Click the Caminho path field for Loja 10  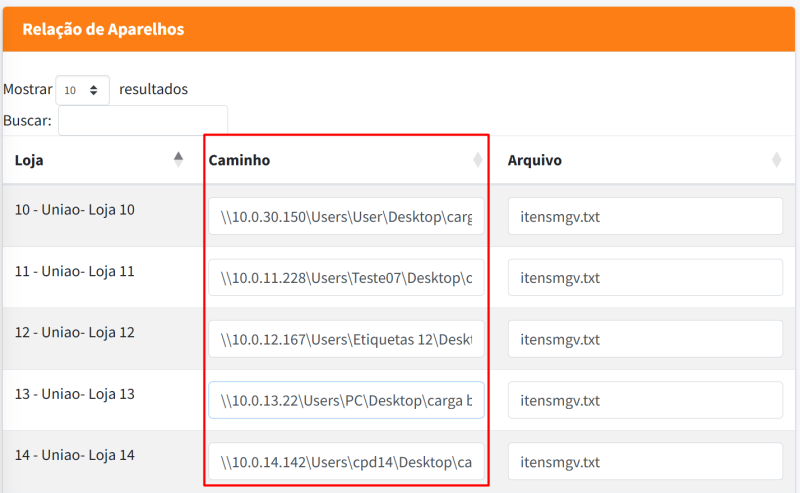click(x=346, y=216)
